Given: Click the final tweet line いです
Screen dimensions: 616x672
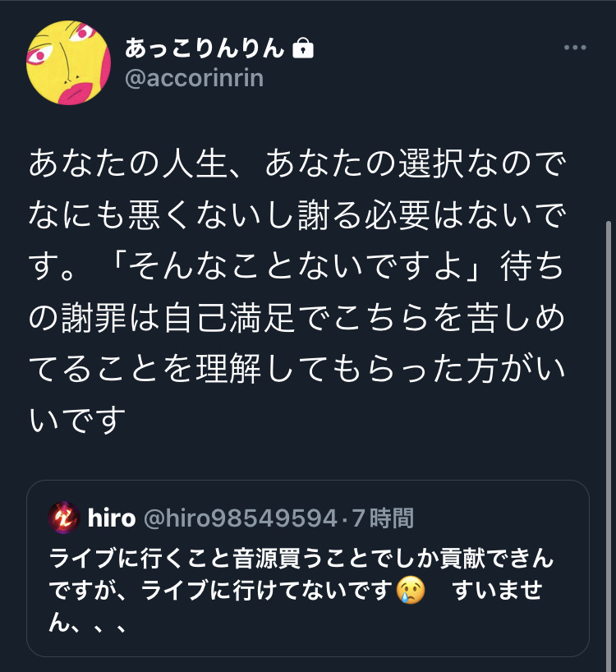Looking at the screenshot, I should (x=77, y=420).
